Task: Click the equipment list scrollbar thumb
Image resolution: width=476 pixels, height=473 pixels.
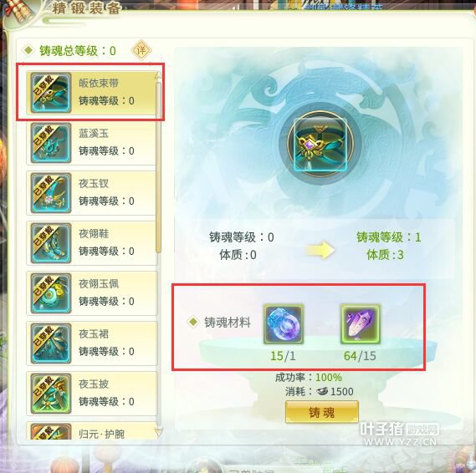Action: click(x=158, y=167)
